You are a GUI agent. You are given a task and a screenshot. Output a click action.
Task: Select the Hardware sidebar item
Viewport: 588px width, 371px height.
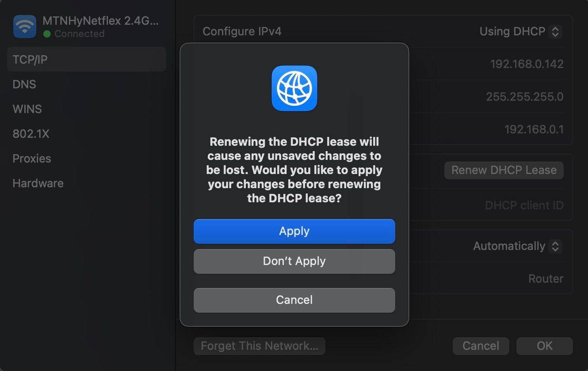click(38, 183)
